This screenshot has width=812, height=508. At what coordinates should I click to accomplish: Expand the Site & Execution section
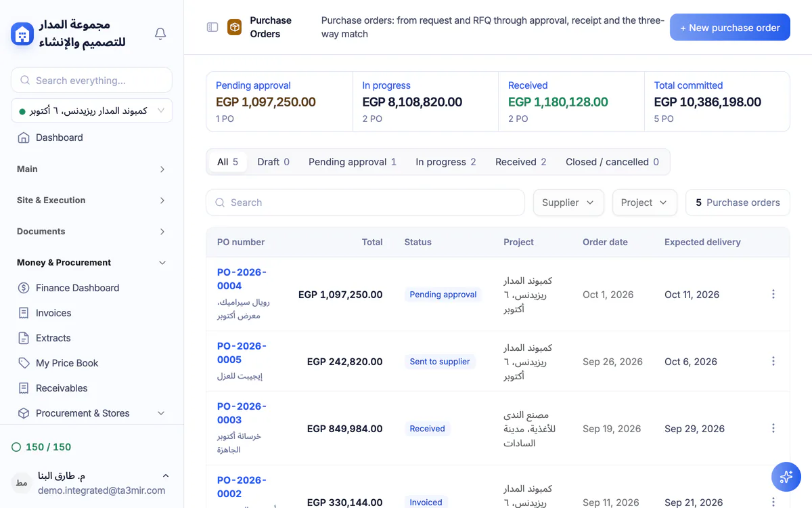[91, 200]
